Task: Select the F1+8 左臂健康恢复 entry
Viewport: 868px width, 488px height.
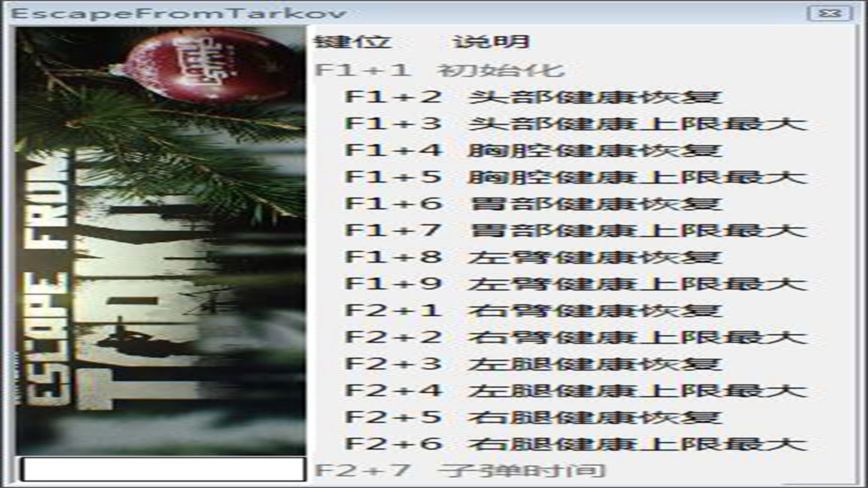Action: point(533,257)
